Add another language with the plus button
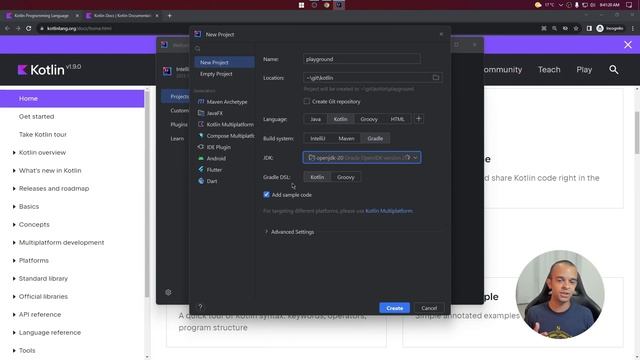This screenshot has height=360, width=640. (418, 119)
